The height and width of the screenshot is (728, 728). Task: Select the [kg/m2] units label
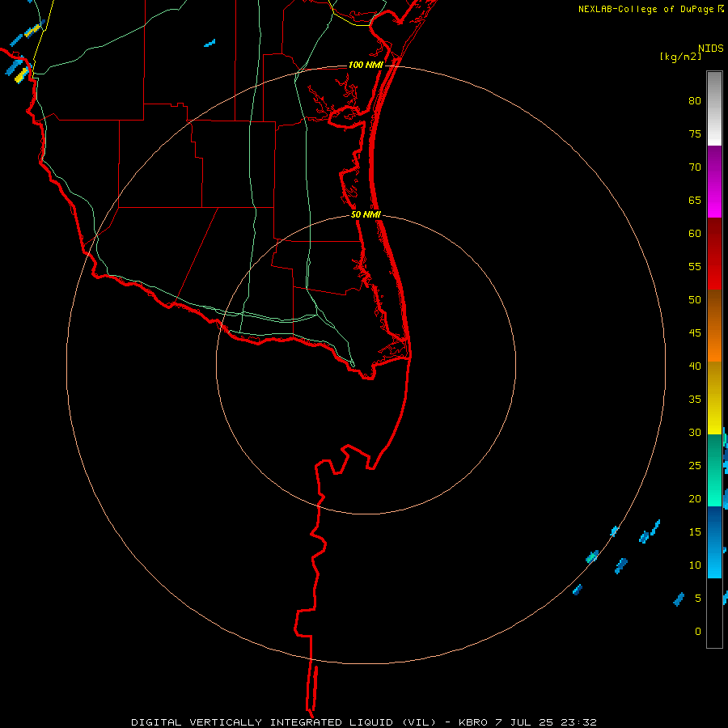click(x=680, y=57)
